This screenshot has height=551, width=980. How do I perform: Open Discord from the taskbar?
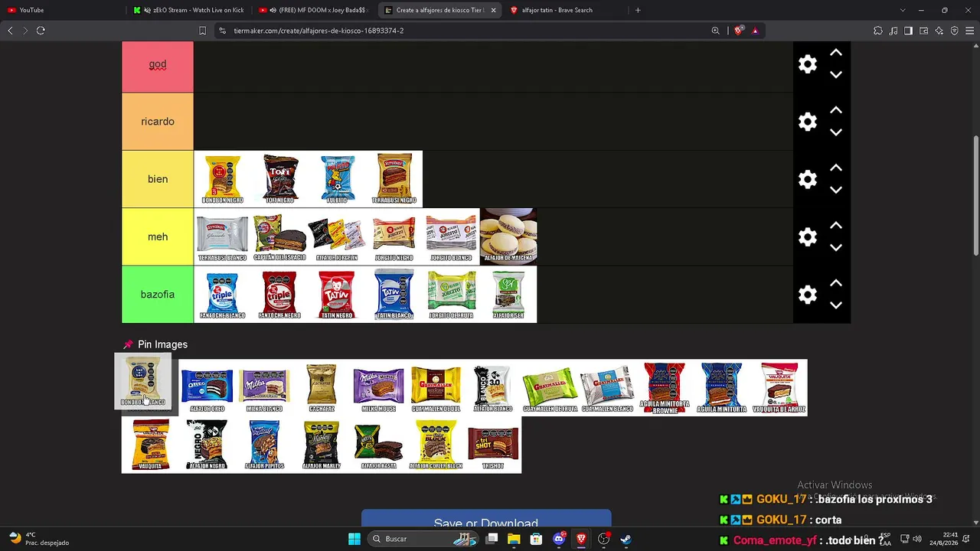click(559, 539)
